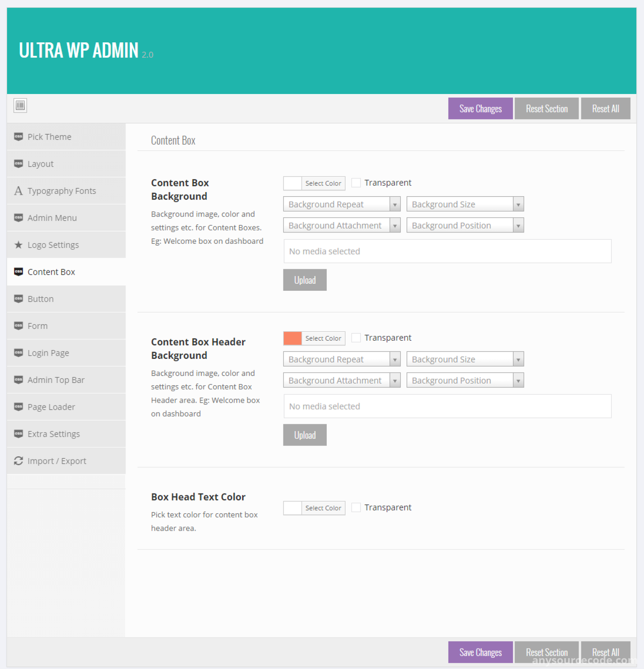Switch to Logo Settings

[66, 245]
